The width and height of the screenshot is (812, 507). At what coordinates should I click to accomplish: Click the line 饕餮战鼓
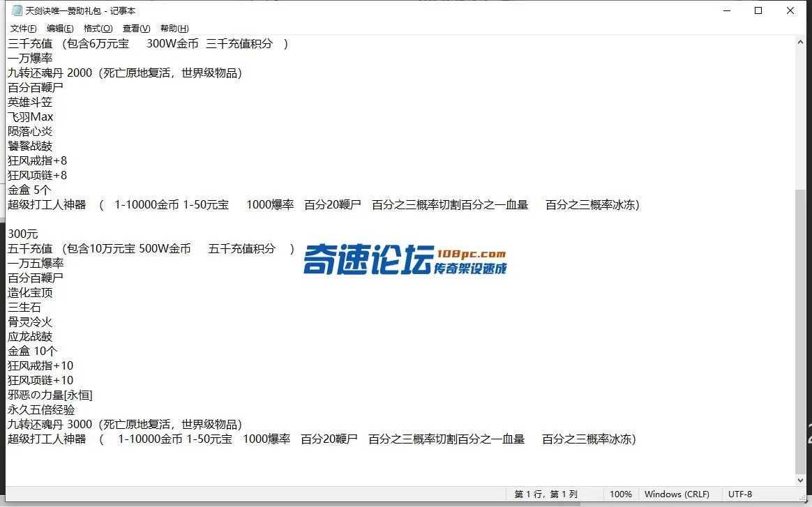tap(30, 146)
